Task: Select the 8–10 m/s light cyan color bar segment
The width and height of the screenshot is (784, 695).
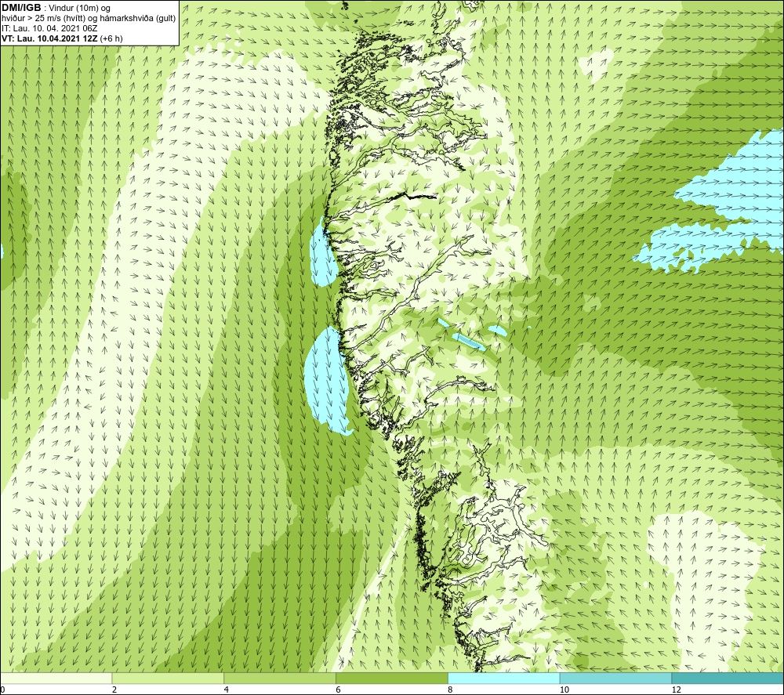Action: point(504,678)
